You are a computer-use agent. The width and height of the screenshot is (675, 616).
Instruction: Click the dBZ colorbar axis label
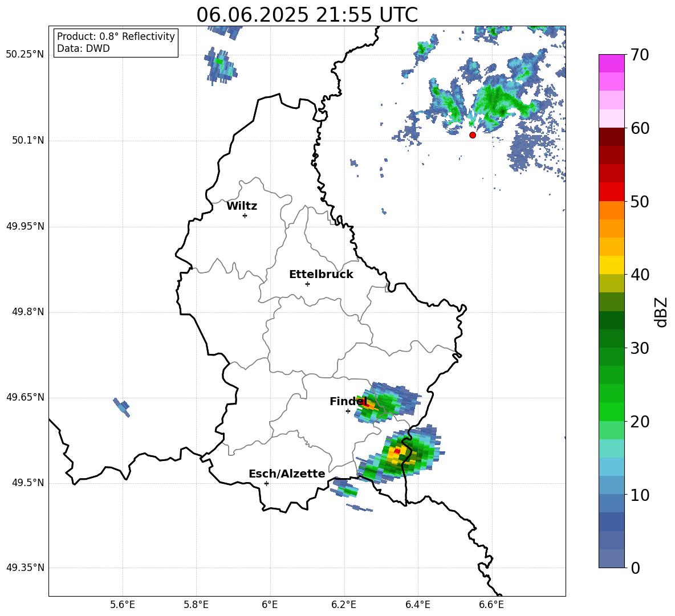[661, 312]
